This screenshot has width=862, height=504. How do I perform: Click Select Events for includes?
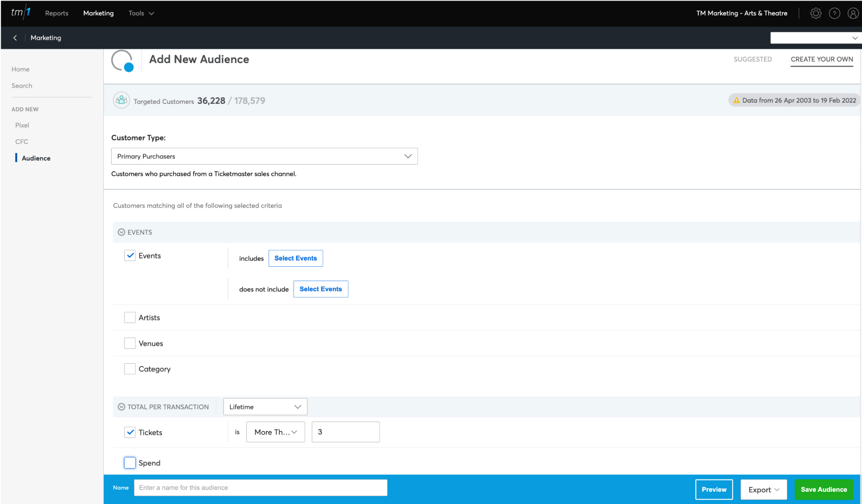[x=296, y=258]
